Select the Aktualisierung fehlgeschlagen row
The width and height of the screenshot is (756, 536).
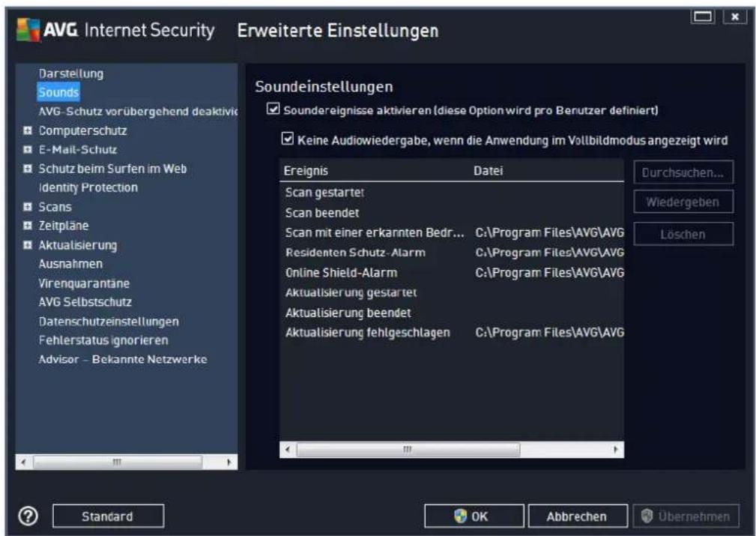pyautogui.click(x=452, y=332)
